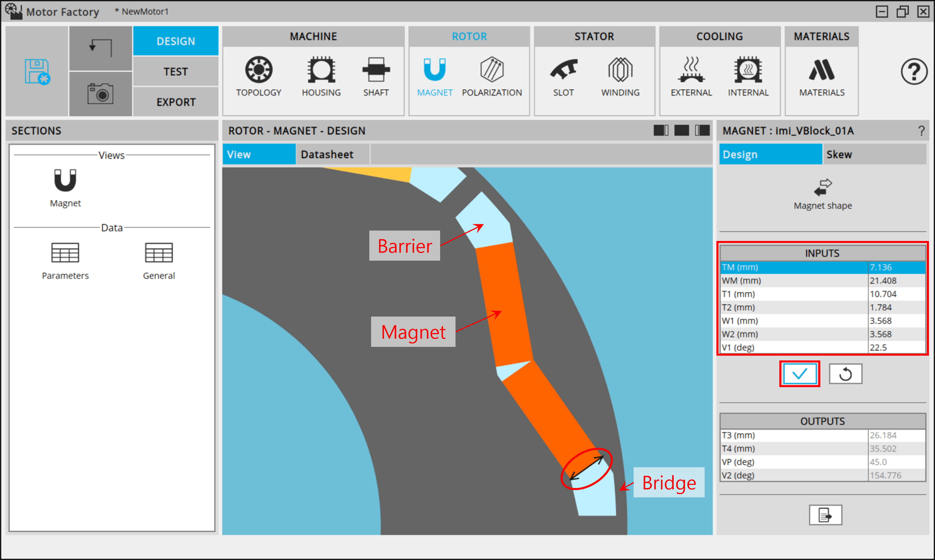Switch to left-panel-only layout view
Viewport: 935px width, 560px height.
661,131
